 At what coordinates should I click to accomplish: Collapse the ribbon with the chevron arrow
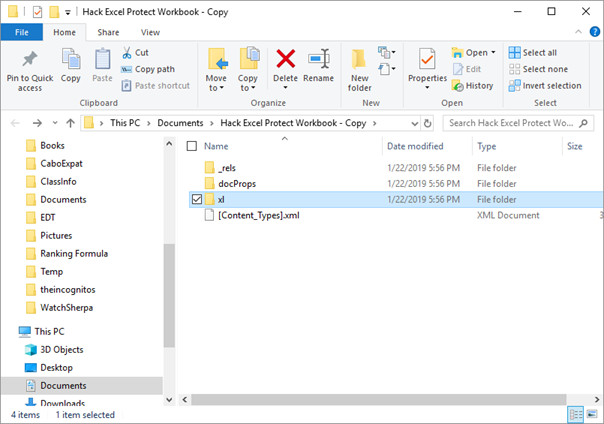[578, 32]
